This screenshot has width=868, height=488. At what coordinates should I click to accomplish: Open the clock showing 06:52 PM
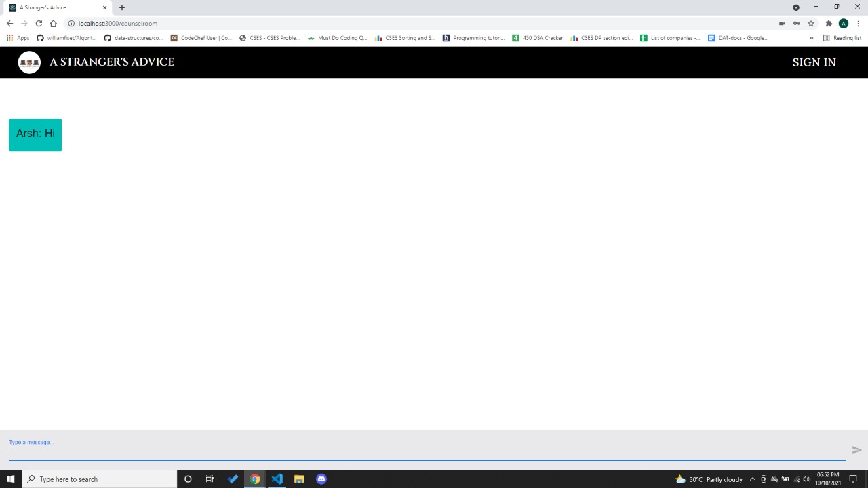[828, 479]
